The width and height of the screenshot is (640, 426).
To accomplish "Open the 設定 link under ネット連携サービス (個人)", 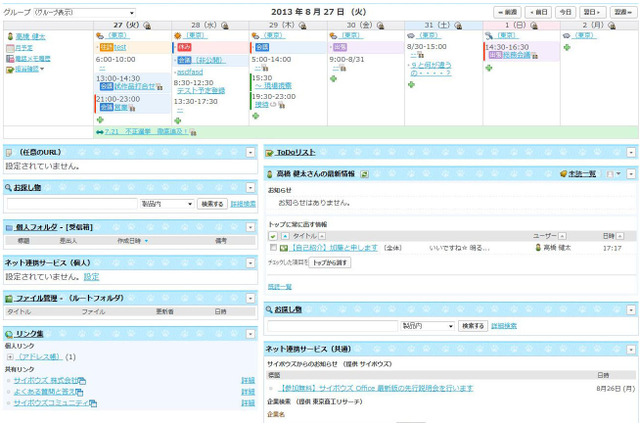I will click(x=91, y=277).
